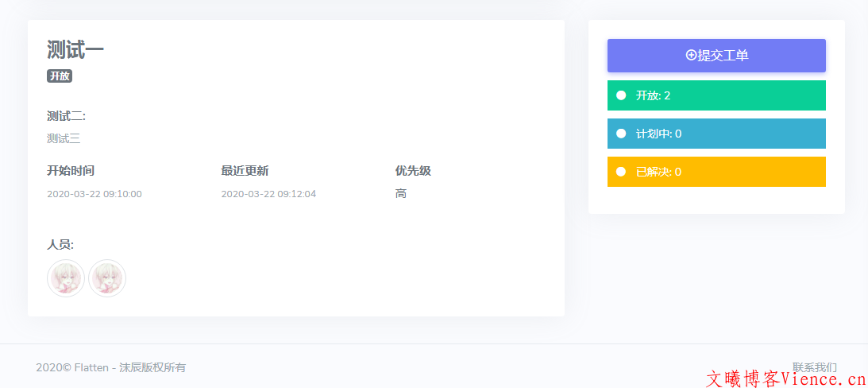Click the 2020© Flatten copyright text

coord(110,367)
